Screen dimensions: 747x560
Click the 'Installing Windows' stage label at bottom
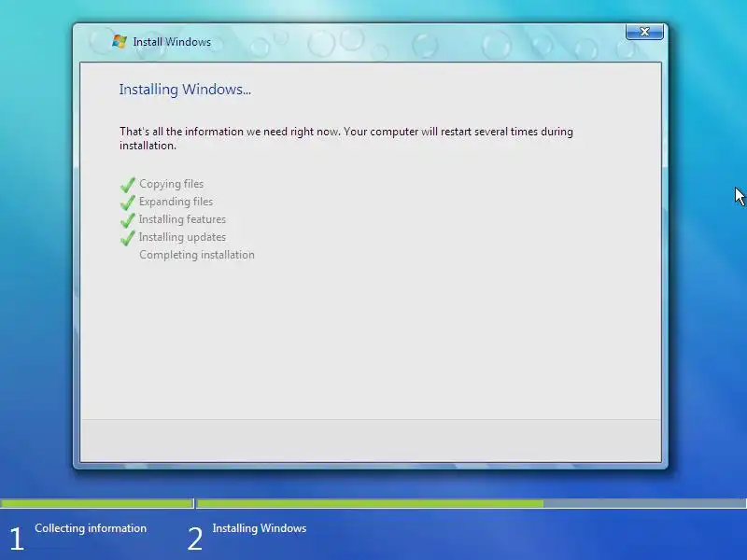point(260,528)
